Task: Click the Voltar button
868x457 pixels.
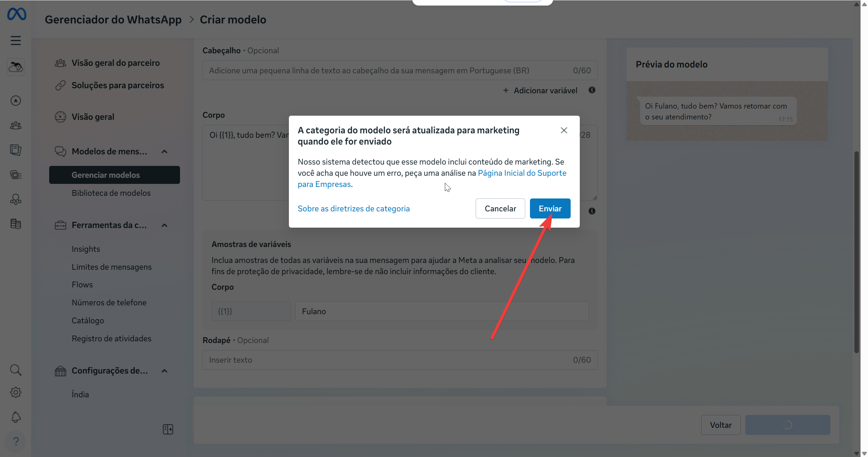Action: tap(721, 425)
